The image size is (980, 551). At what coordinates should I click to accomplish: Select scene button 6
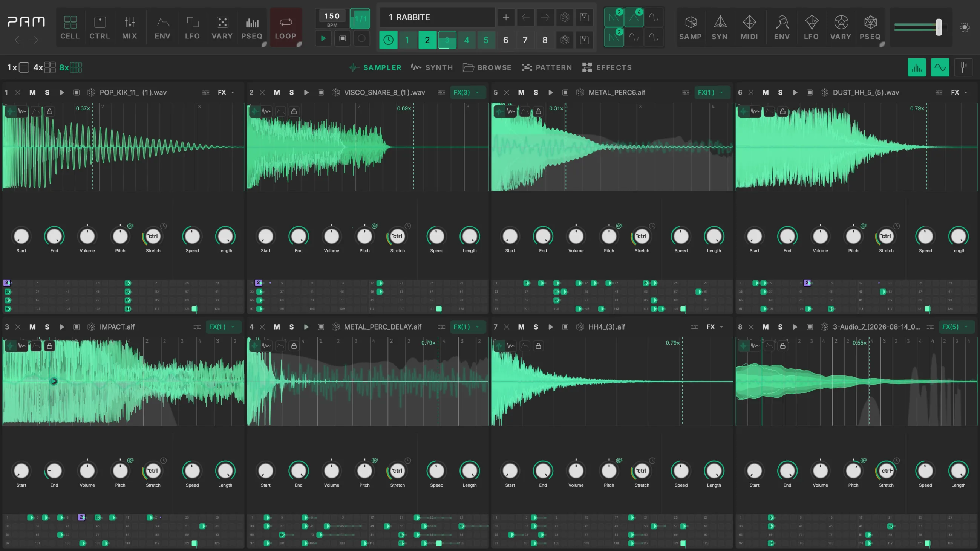coord(505,40)
